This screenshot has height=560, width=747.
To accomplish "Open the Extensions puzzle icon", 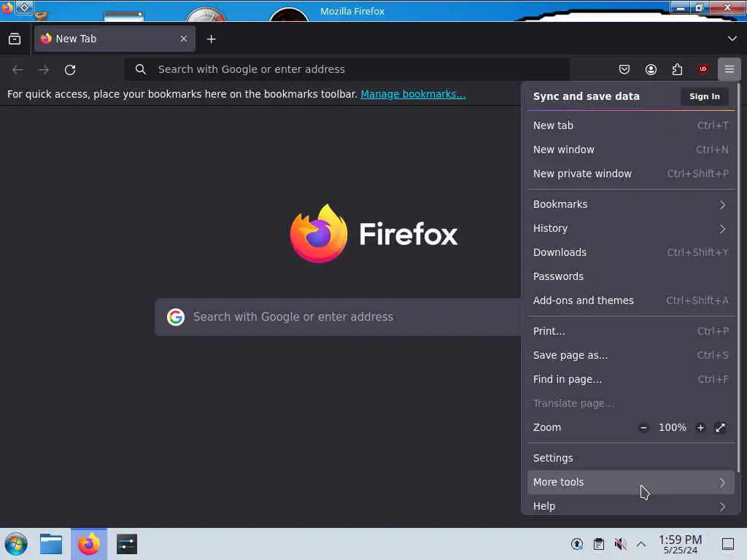I will coord(677,69).
